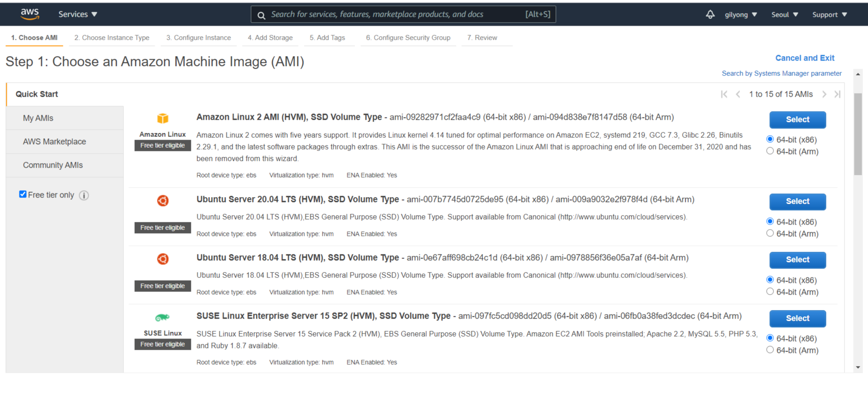The width and height of the screenshot is (868, 404).
Task: Select 64-bit (x86) for Ubuntu 20.04
Action: point(770,221)
